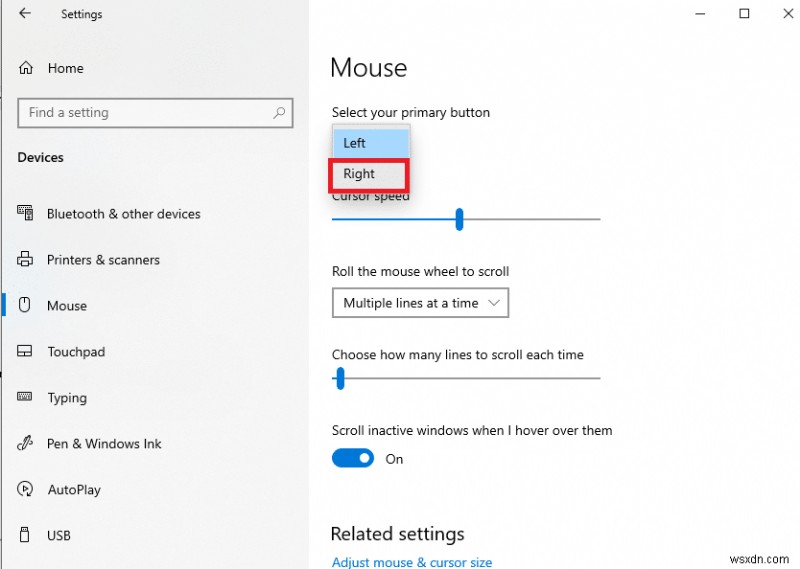
Task: Click the On label next to toggle
Action: coord(394,459)
